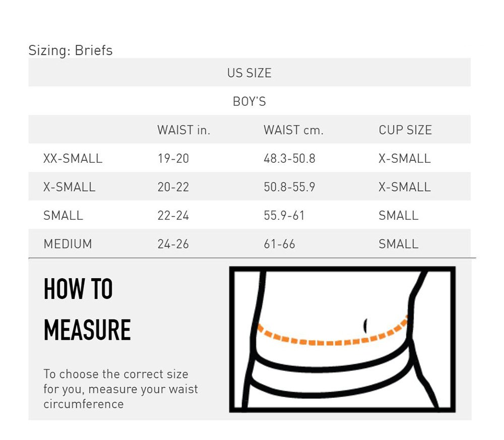
Task: Select the XX-SMALL row label
Action: click(73, 158)
